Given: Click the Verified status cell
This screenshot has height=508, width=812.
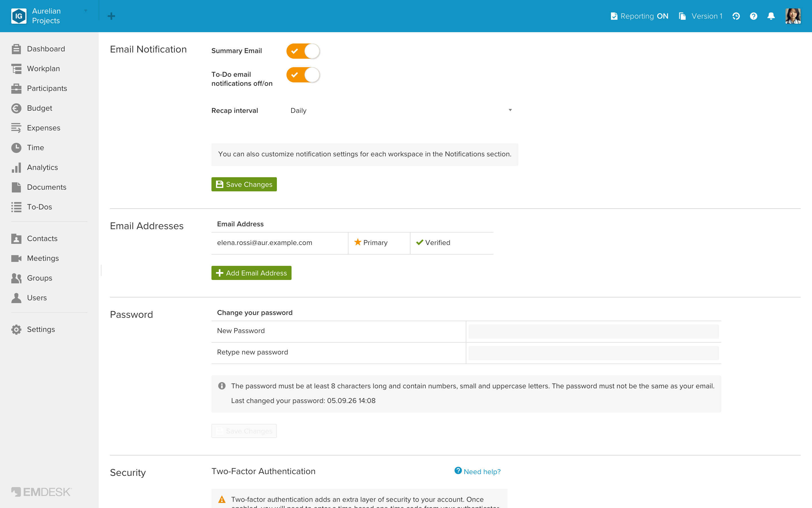Looking at the screenshot, I should [452, 243].
